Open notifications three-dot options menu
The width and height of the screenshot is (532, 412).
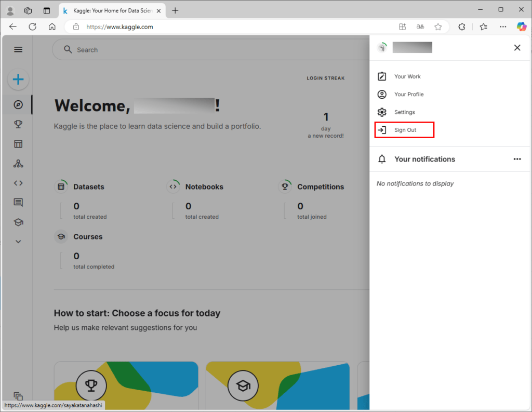click(517, 159)
